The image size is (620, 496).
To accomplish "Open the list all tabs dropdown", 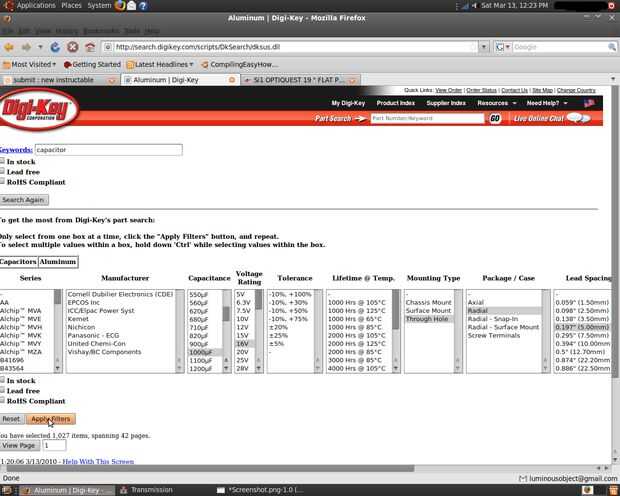I will [613, 79].
